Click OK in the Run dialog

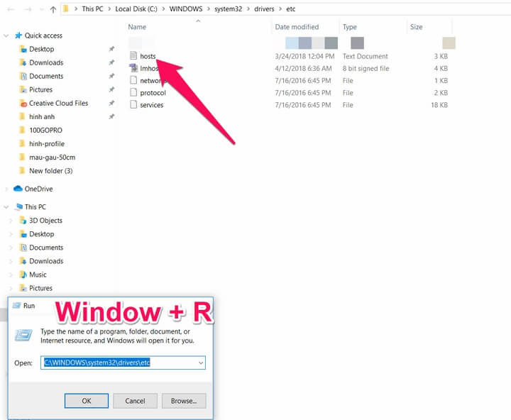pyautogui.click(x=87, y=401)
